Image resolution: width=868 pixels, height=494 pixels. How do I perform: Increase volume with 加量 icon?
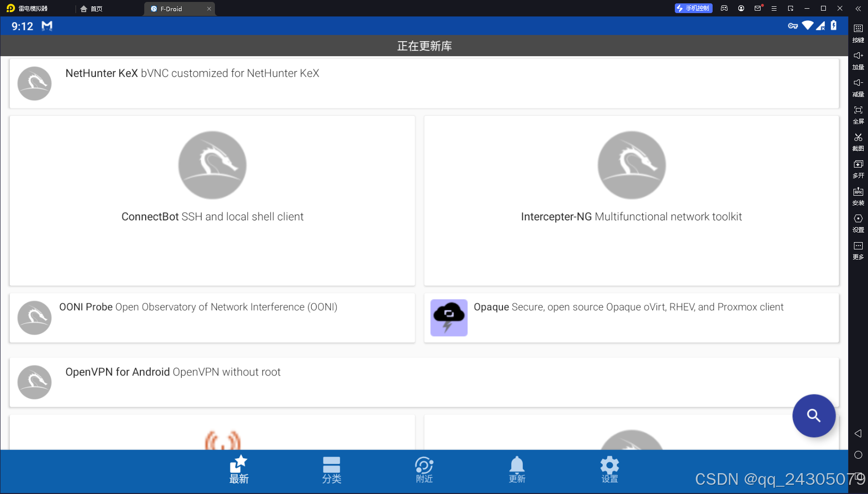[858, 60]
